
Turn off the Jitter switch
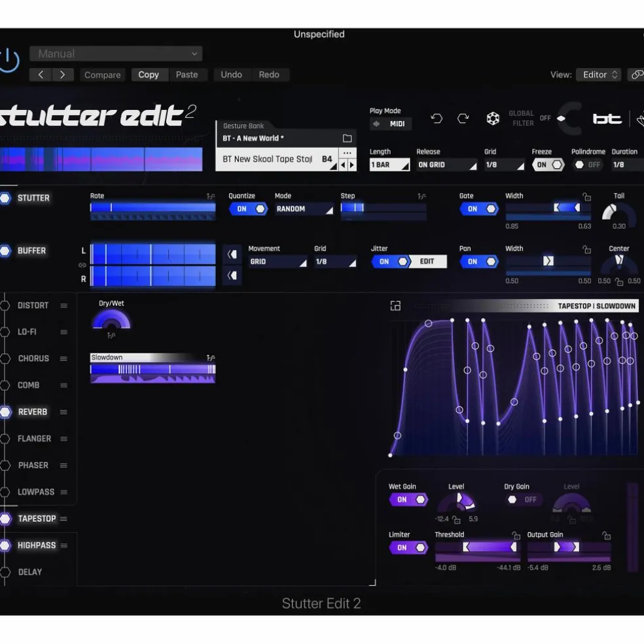tap(391, 262)
